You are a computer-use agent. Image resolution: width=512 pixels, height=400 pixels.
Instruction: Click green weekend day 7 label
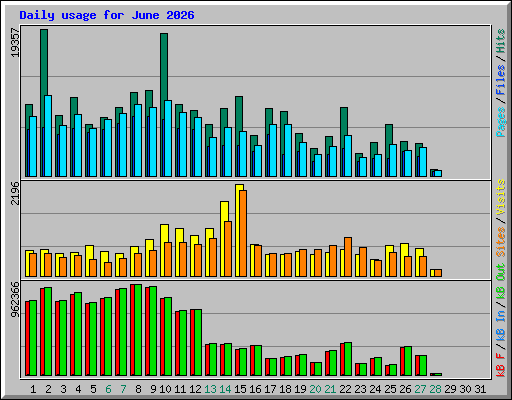pyautogui.click(x=123, y=389)
